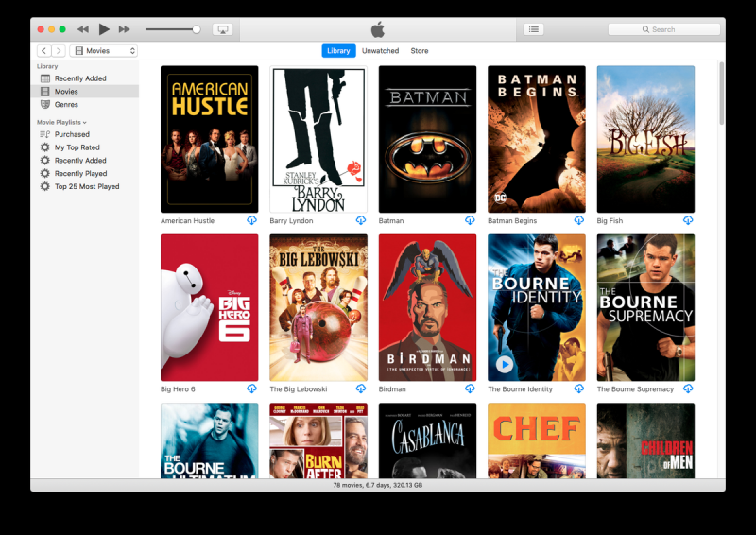Click the AirPlay icon in the toolbar

coord(223,29)
